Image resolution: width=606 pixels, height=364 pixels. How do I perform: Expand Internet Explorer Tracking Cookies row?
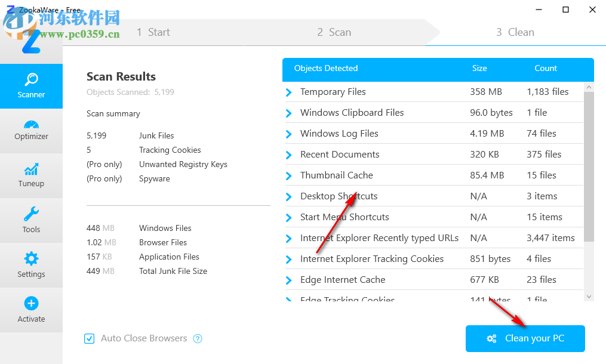pyautogui.click(x=289, y=259)
